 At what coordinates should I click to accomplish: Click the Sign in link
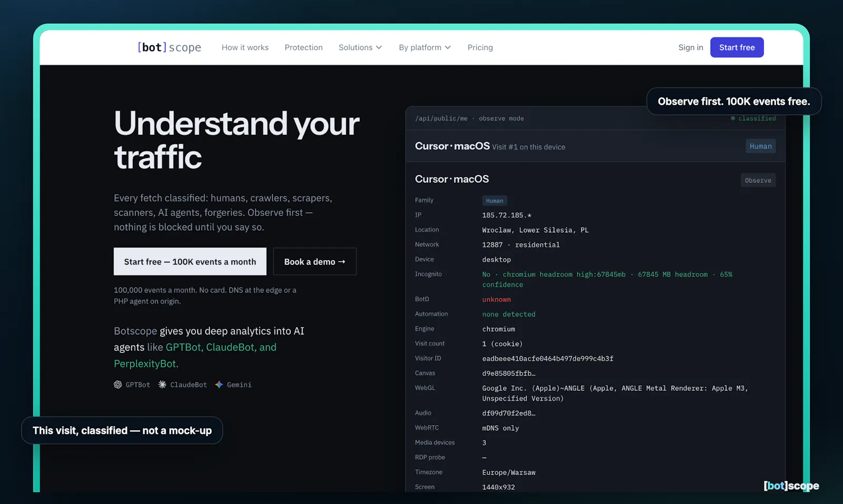click(691, 47)
